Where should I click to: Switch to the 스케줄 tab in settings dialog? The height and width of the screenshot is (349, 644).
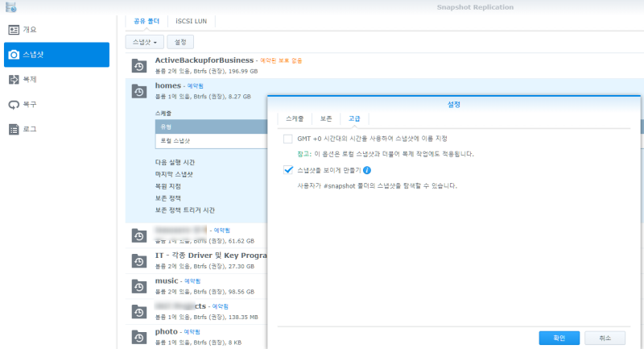click(x=295, y=118)
